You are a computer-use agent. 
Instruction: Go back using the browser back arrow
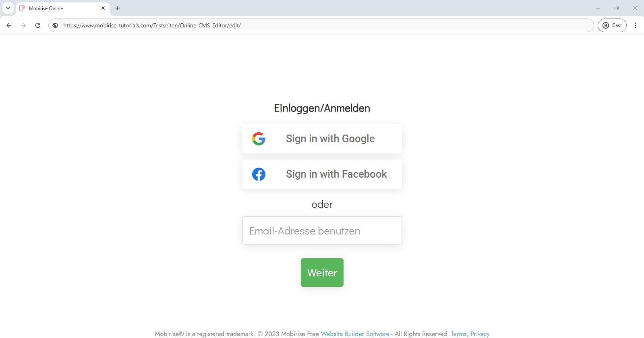[9, 25]
